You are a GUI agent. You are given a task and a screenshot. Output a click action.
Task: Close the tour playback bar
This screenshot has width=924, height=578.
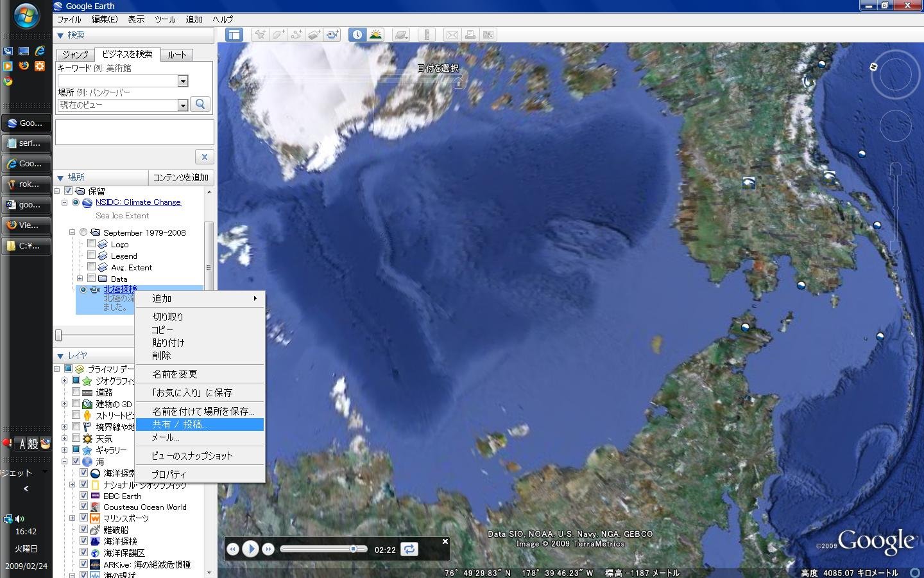[x=445, y=541]
